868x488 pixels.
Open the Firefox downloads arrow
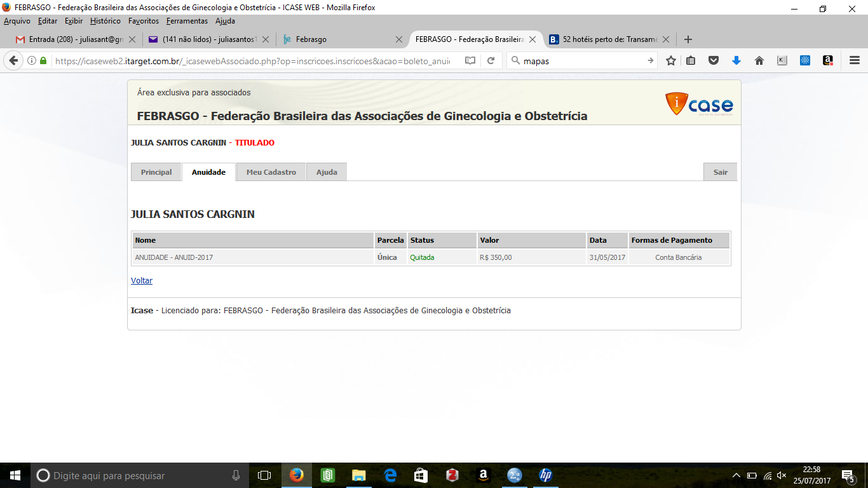click(736, 61)
